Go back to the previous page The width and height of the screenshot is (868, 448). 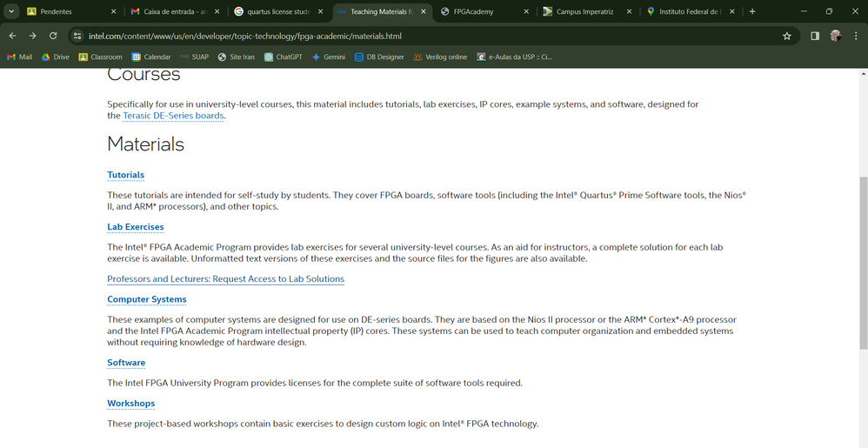tap(12, 36)
